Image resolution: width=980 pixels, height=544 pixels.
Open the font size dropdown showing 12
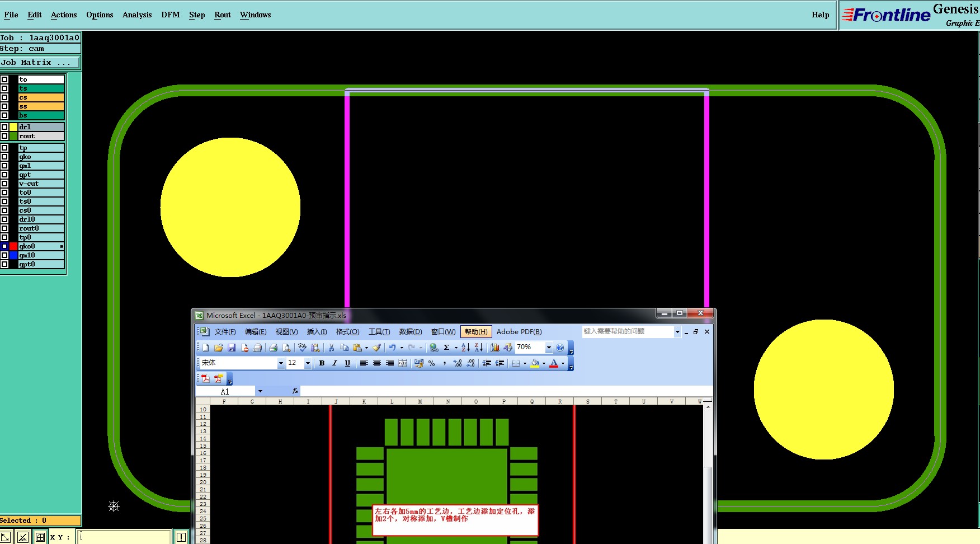[307, 363]
